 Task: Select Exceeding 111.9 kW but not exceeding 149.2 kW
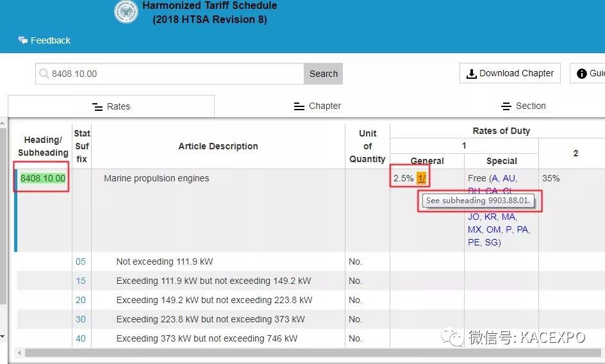[213, 281]
